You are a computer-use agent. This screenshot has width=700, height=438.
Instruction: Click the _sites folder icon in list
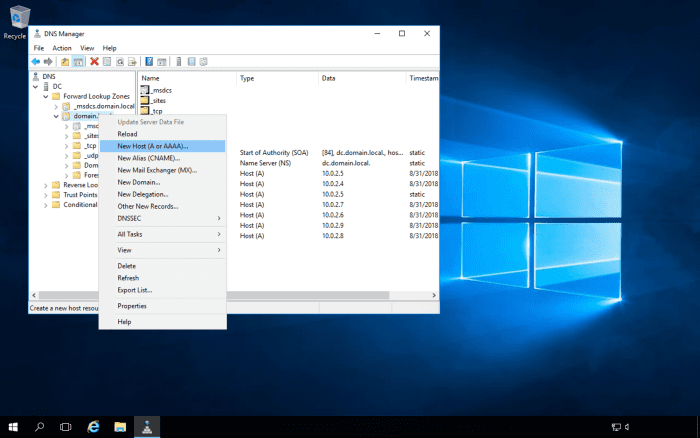coord(145,100)
